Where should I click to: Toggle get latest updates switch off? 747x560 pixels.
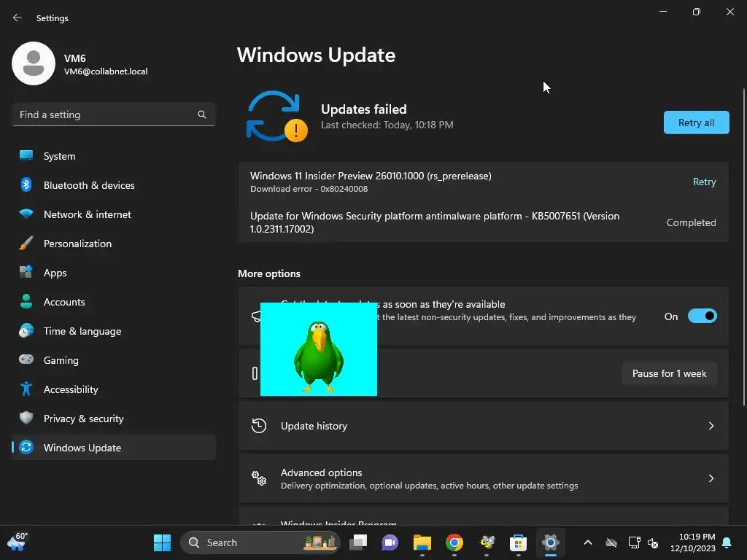point(703,316)
